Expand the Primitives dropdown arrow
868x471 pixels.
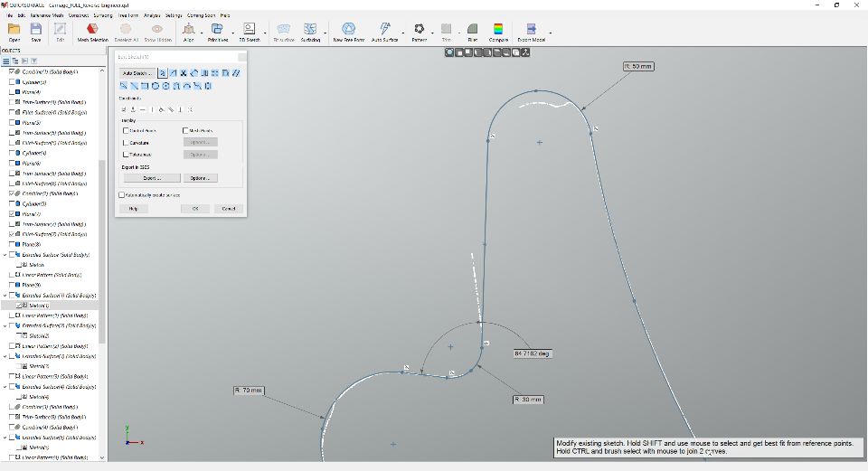point(232,33)
